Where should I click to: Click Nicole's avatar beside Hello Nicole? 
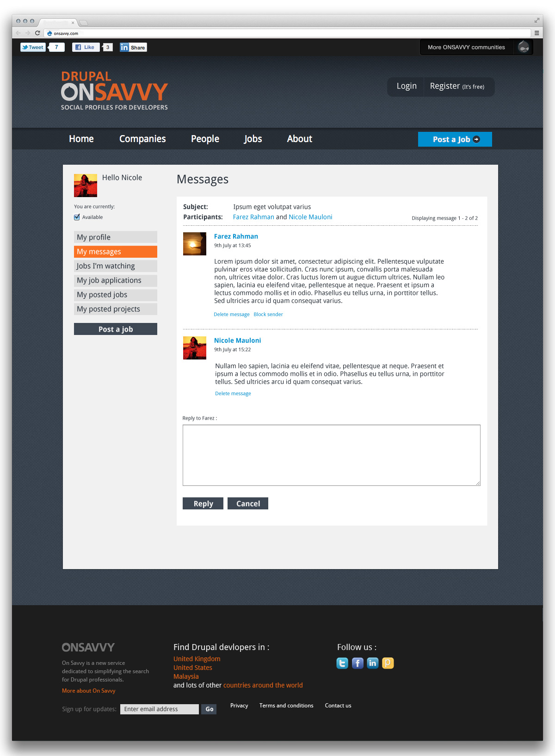[86, 186]
